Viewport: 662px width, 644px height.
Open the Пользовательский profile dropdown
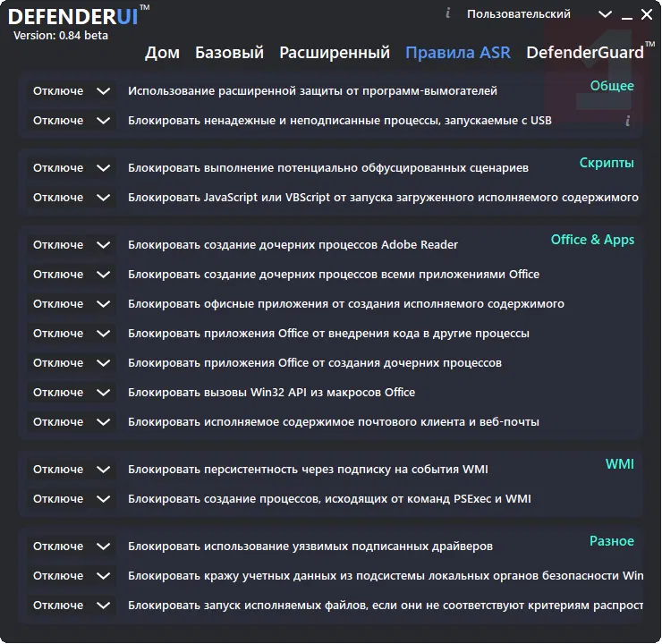click(x=539, y=14)
